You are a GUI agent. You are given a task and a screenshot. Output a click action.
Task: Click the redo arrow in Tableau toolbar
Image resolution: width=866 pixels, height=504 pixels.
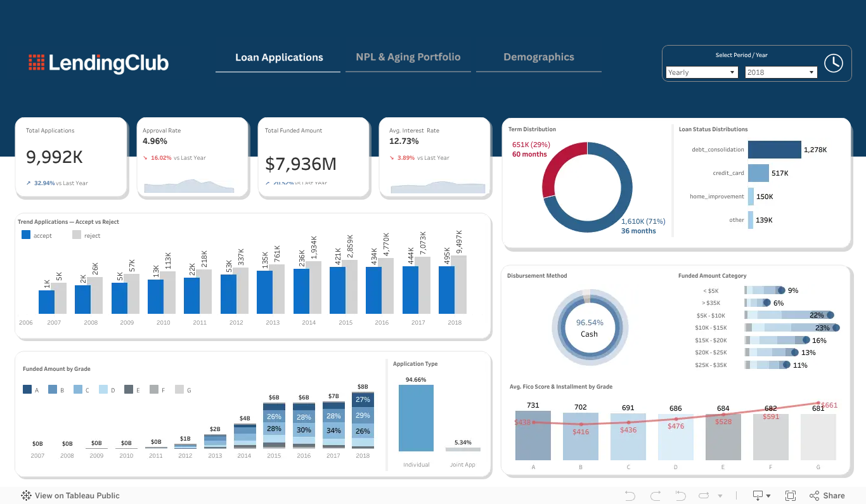click(656, 496)
